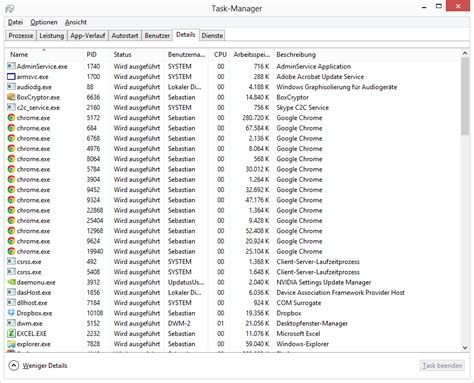Image resolution: width=474 pixels, height=383 pixels.
Task: Sort by the Beschreibung column header
Action: pyautogui.click(x=367, y=54)
